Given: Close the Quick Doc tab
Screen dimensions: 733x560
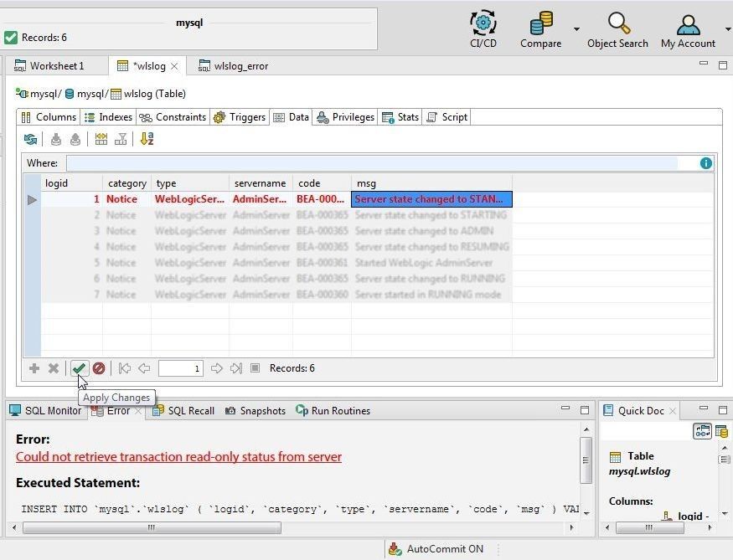Looking at the screenshot, I should [x=673, y=411].
